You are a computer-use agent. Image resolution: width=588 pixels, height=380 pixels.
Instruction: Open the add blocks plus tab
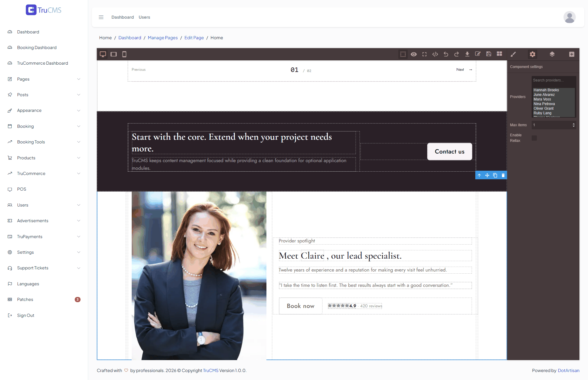(572, 54)
